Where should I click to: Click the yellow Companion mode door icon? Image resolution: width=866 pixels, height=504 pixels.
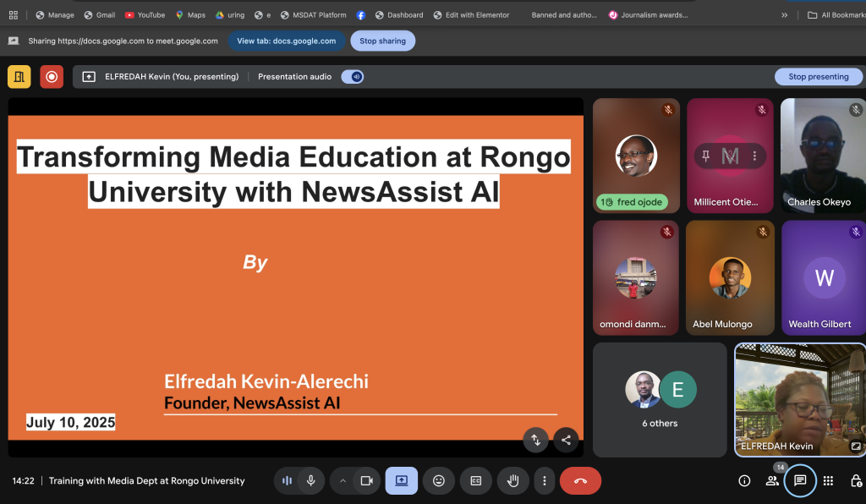19,77
